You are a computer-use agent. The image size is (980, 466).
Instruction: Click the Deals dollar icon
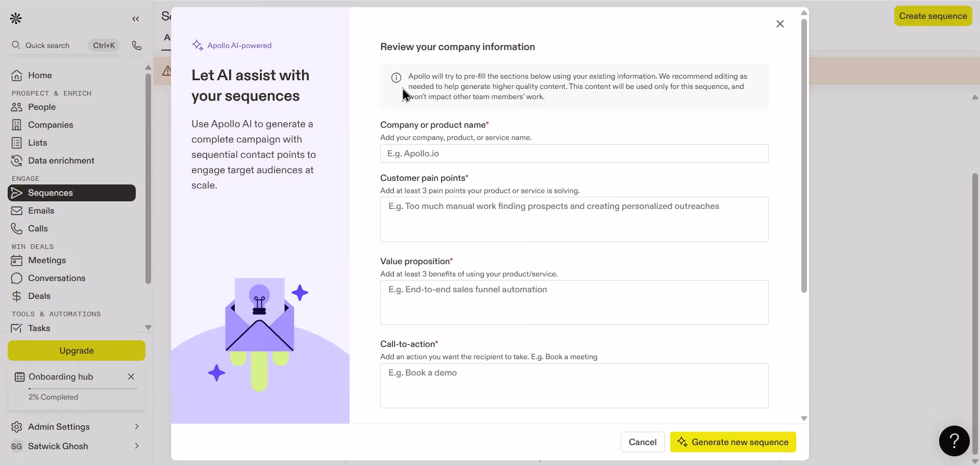17,296
